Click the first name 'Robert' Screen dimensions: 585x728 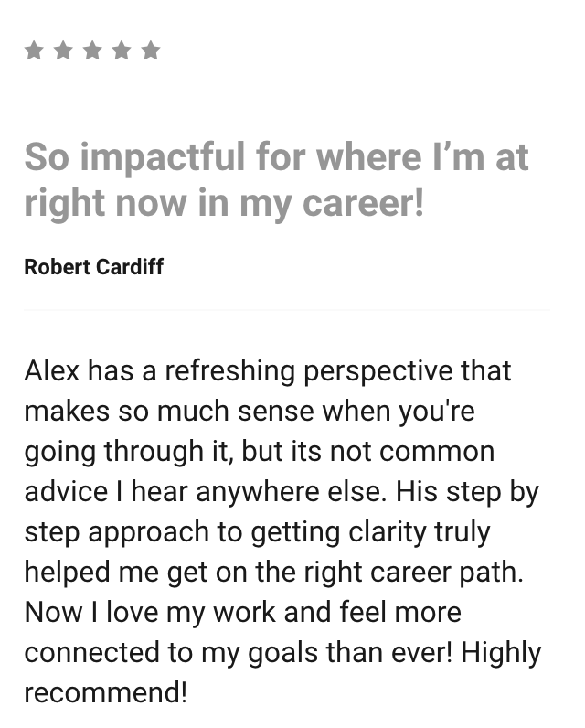(57, 267)
